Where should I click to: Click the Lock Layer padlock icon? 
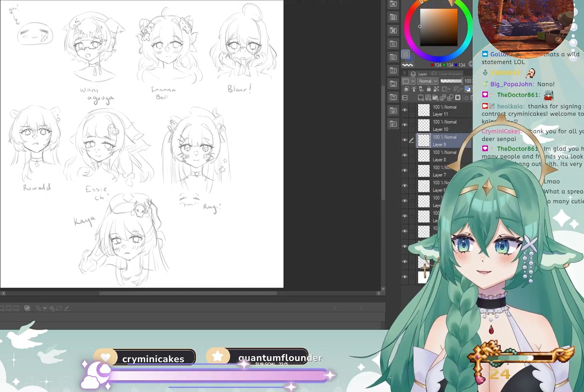(x=429, y=89)
